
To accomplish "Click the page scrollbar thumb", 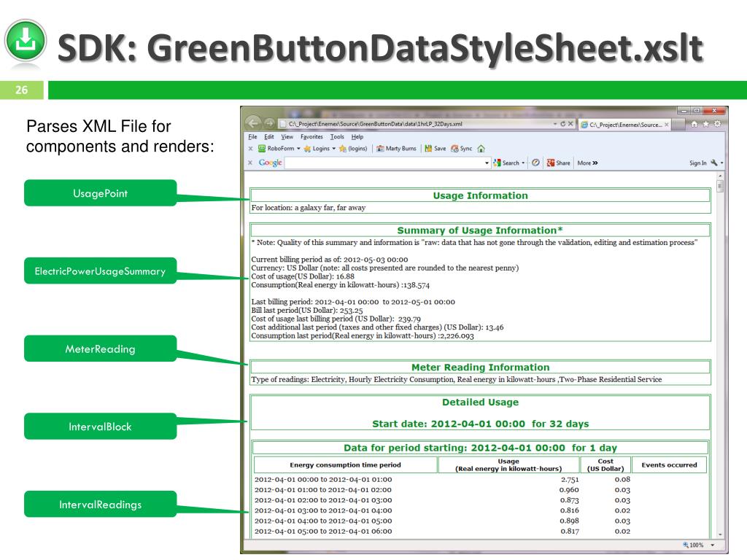I will click(720, 186).
